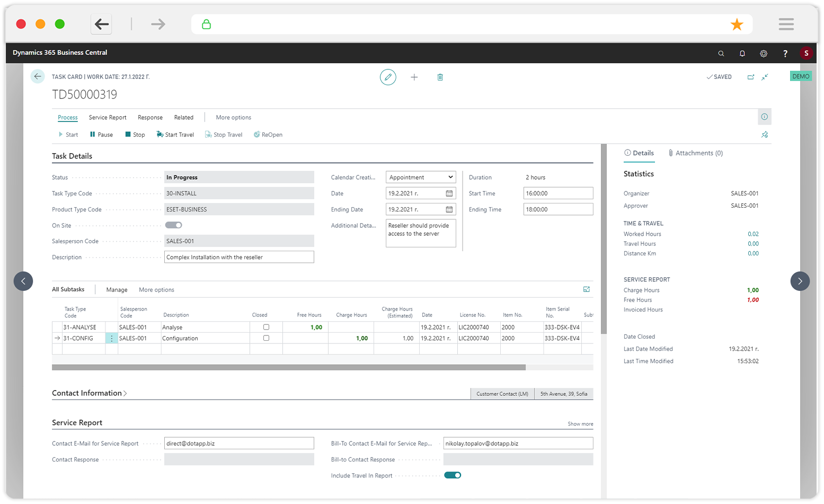Check Closed box for 31-ANALYSE row
This screenshot has height=504, width=824.
pos(266,327)
